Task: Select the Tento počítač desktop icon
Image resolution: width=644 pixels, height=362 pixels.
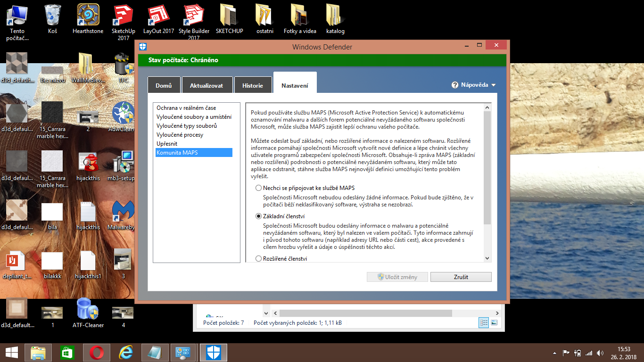Action: 17,22
